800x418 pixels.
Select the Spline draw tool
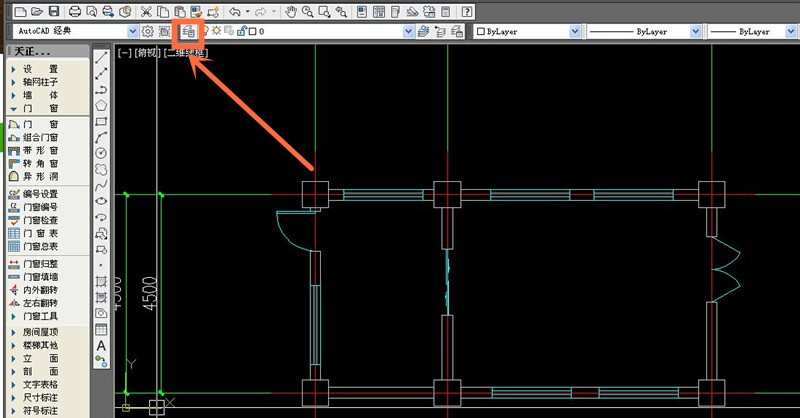click(101, 185)
